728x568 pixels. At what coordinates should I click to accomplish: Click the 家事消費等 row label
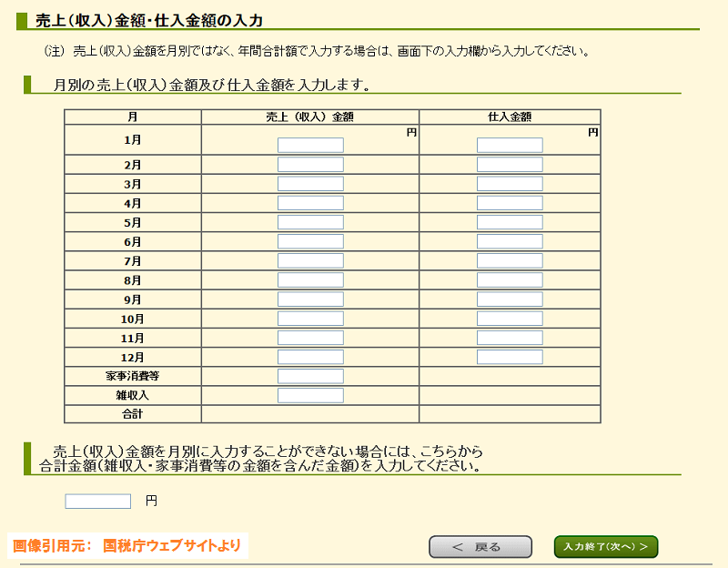pyautogui.click(x=132, y=376)
